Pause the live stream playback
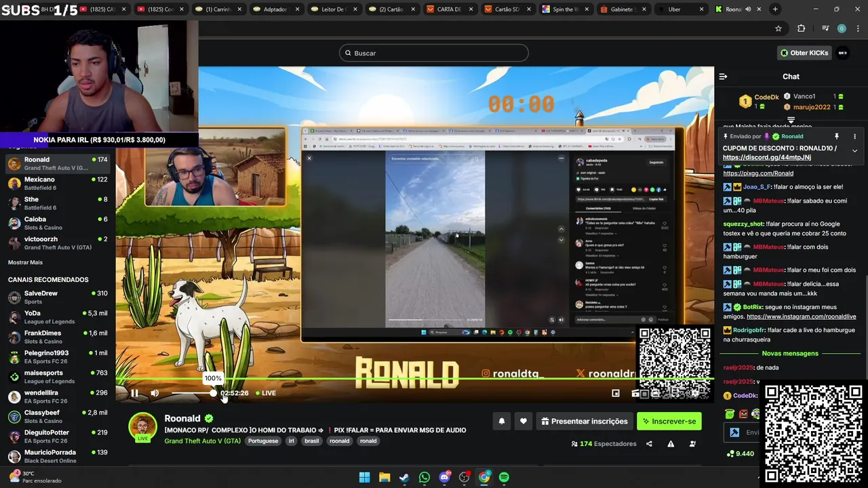Viewport: 868px width, 488px height. click(x=134, y=393)
